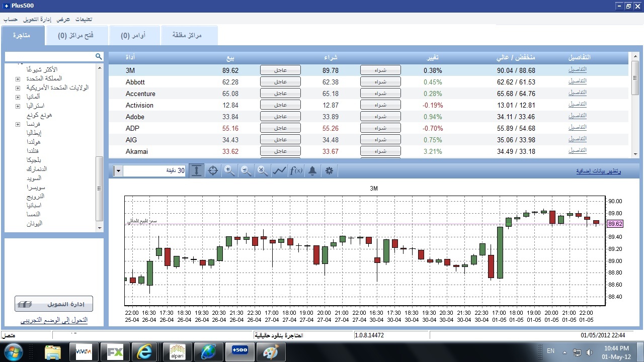The height and width of the screenshot is (362, 644).
Task: Expand the France (فرنسا) tree node
Action: 18,124
